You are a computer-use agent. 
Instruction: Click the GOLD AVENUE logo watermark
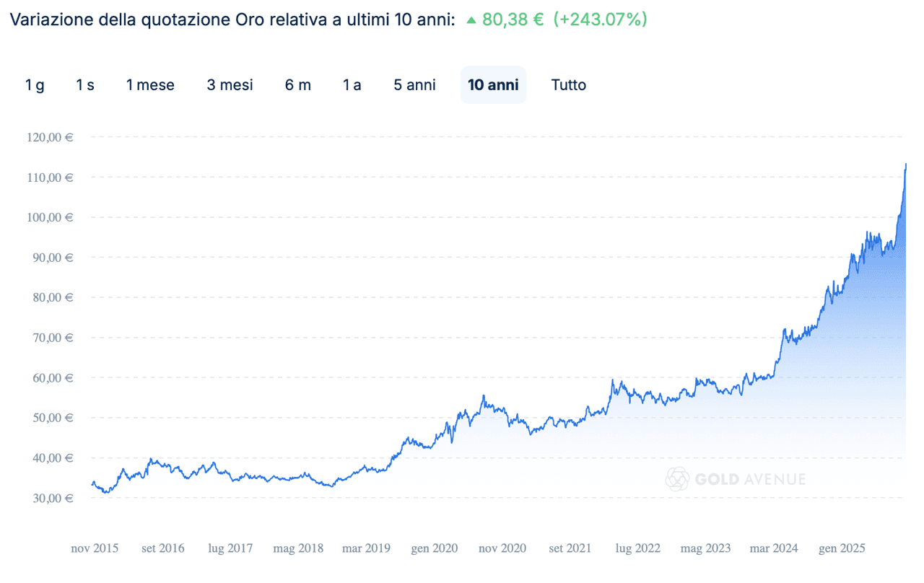coord(736,478)
